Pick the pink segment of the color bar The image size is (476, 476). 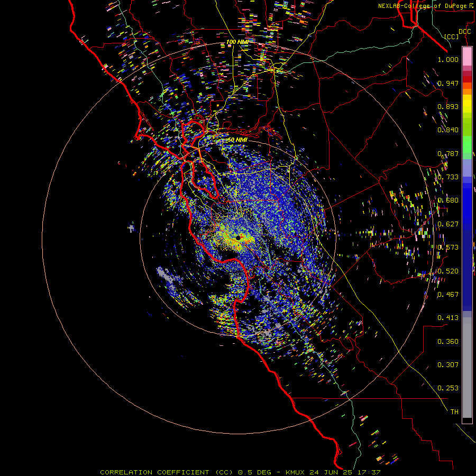tap(467, 56)
